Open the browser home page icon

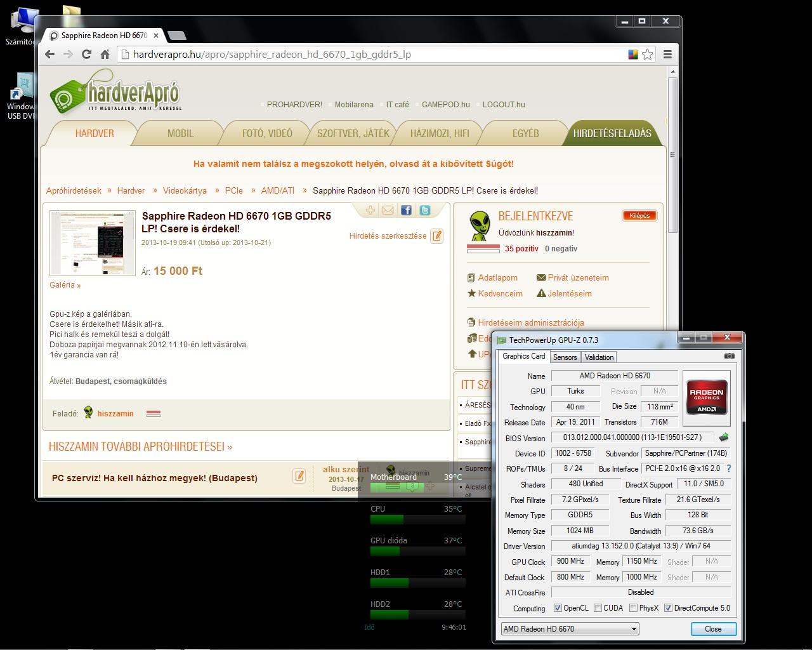point(105,55)
